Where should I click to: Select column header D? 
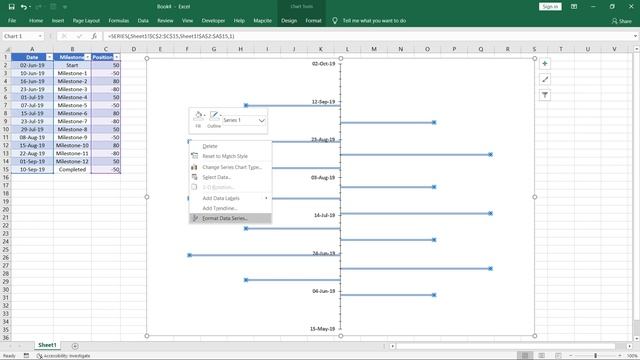(133, 49)
